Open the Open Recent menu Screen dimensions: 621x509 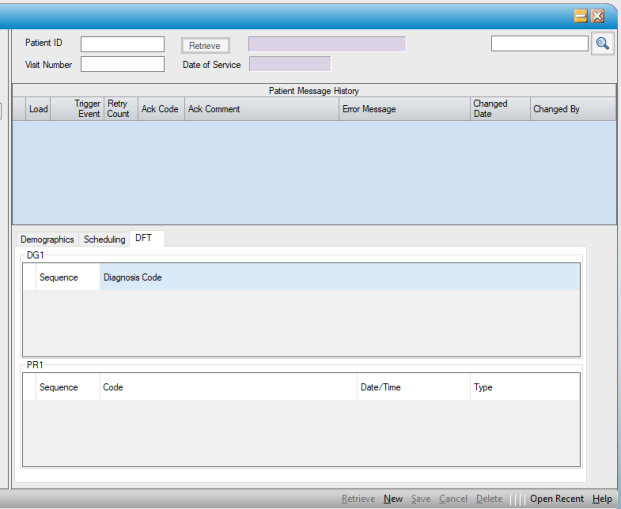pyautogui.click(x=556, y=499)
